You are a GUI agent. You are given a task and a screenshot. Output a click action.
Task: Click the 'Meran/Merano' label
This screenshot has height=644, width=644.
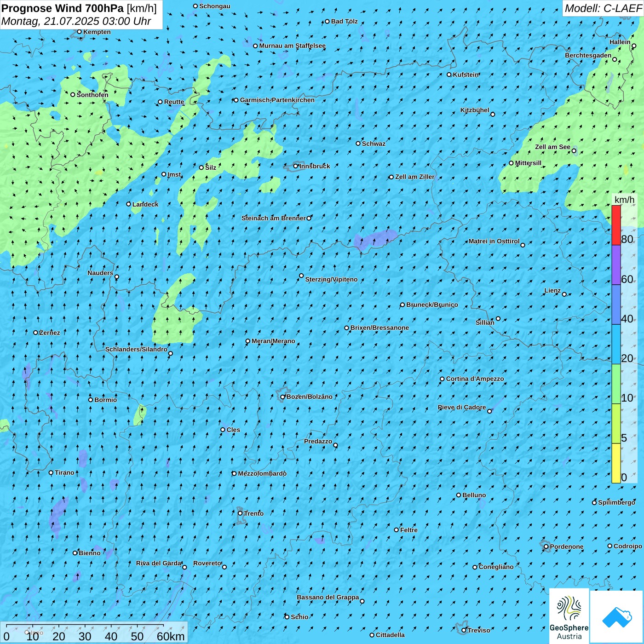[273, 341]
